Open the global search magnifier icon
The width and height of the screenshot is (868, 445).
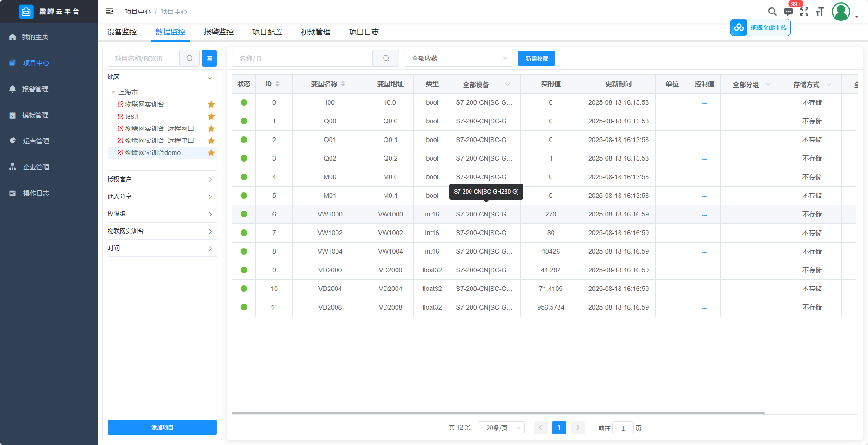click(x=772, y=12)
